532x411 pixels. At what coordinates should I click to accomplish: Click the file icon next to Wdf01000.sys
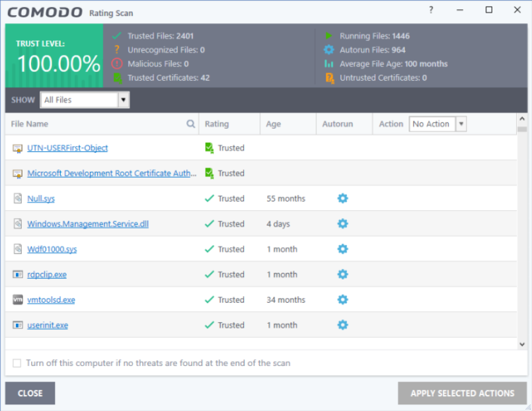pyautogui.click(x=18, y=249)
